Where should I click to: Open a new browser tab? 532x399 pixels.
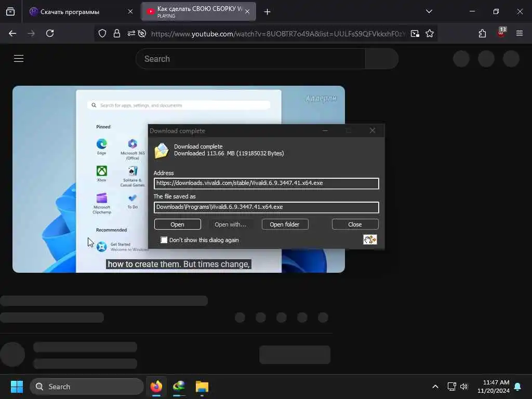click(x=268, y=12)
